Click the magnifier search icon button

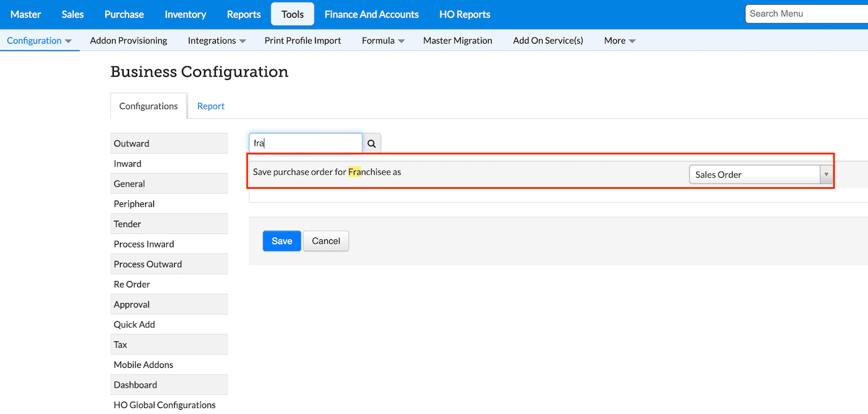pos(372,143)
